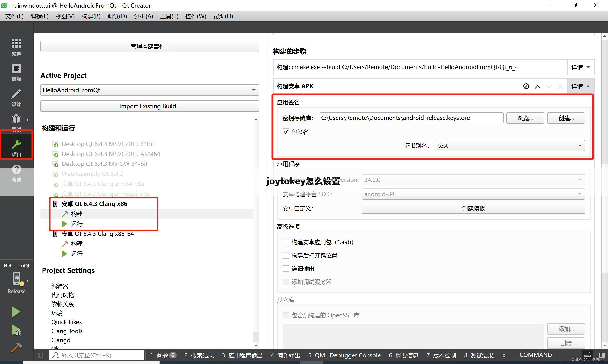The image size is (608, 364).
Task: Open the Debug mode bug icon
Action: (16, 119)
